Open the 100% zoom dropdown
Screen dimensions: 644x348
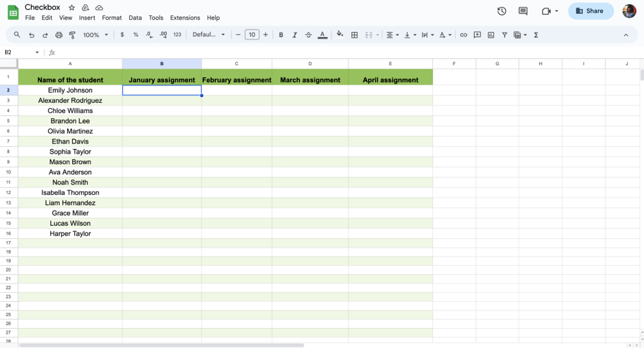click(95, 35)
